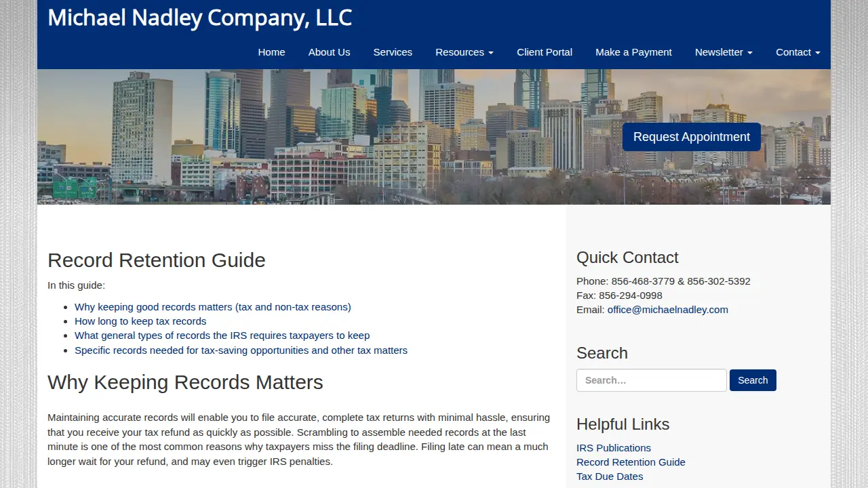Click the Helpful Links heading
Screen dimensions: 868x488
point(623,424)
